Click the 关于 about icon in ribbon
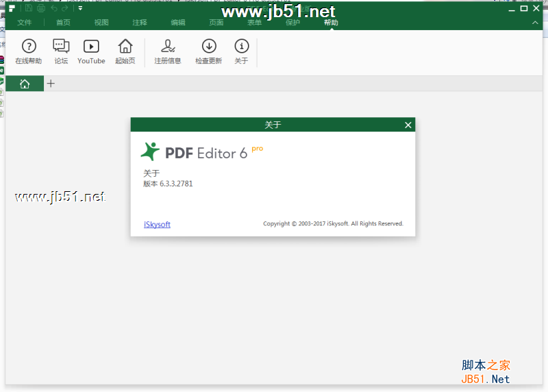 coord(242,51)
